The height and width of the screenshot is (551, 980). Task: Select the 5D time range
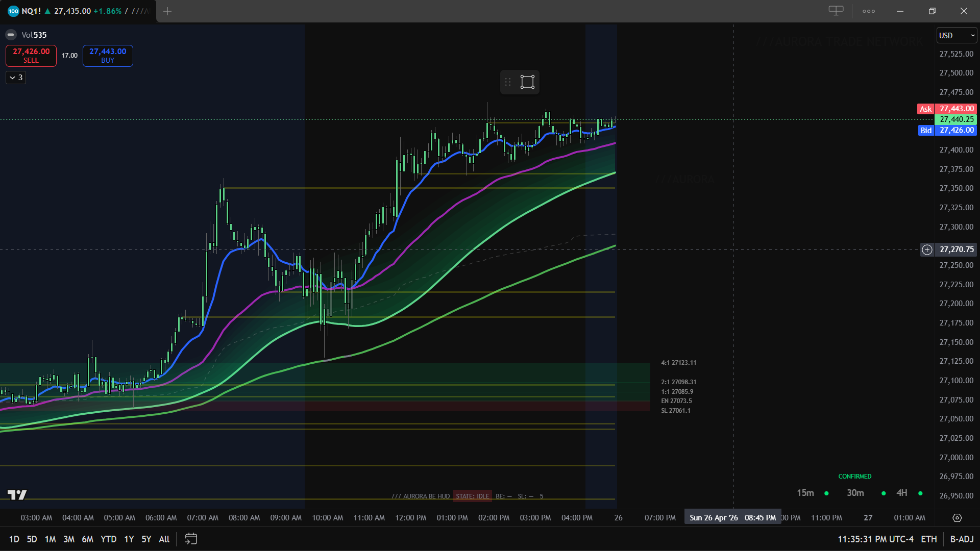click(32, 539)
